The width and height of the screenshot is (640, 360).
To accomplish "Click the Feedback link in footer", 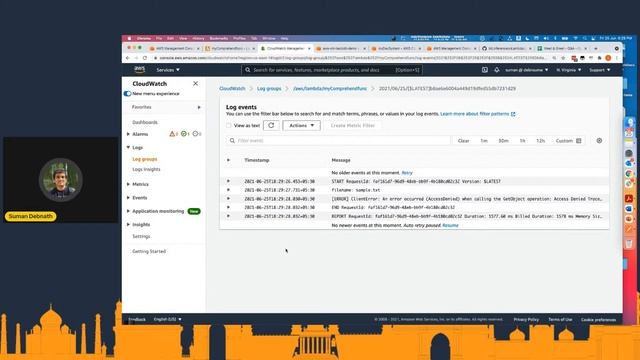I will click(x=137, y=319).
